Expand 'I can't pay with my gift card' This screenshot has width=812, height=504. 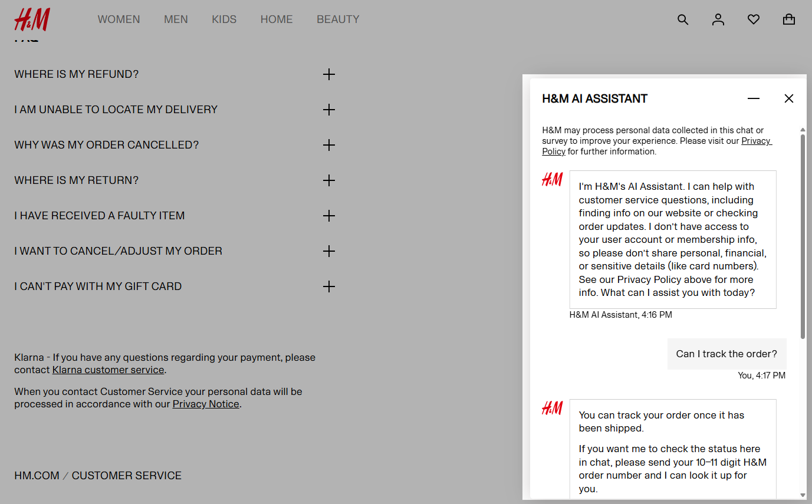click(x=329, y=286)
